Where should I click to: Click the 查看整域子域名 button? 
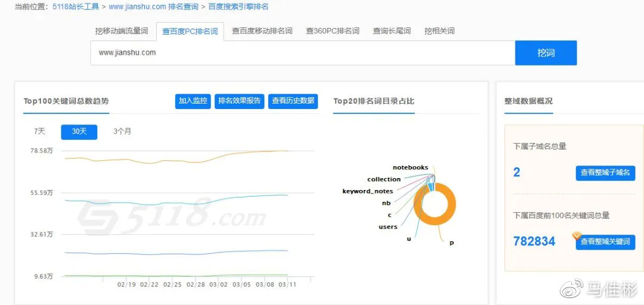click(x=605, y=173)
